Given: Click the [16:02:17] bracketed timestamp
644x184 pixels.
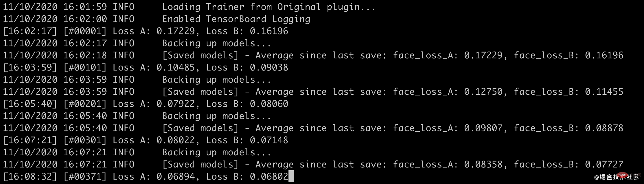Looking at the screenshot, I should [x=30, y=31].
